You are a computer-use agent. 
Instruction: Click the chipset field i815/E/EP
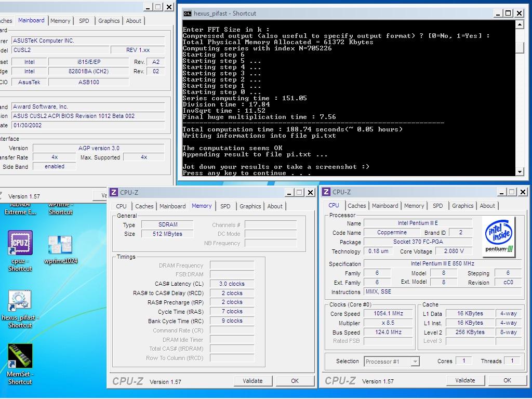88,62
